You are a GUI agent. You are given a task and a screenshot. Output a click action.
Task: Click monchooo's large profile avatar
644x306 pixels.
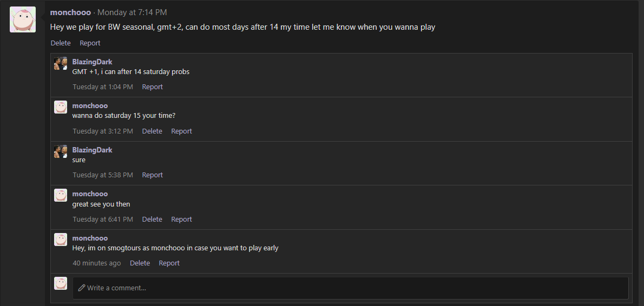click(23, 19)
